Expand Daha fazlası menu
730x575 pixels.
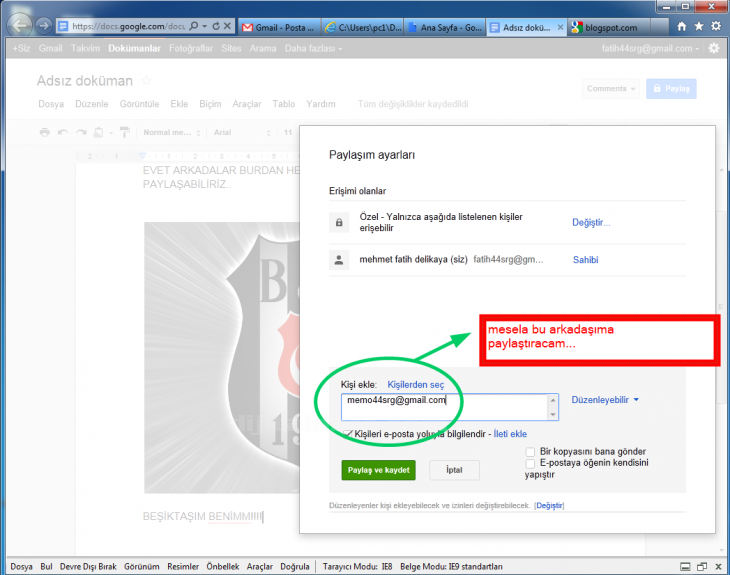coord(313,48)
